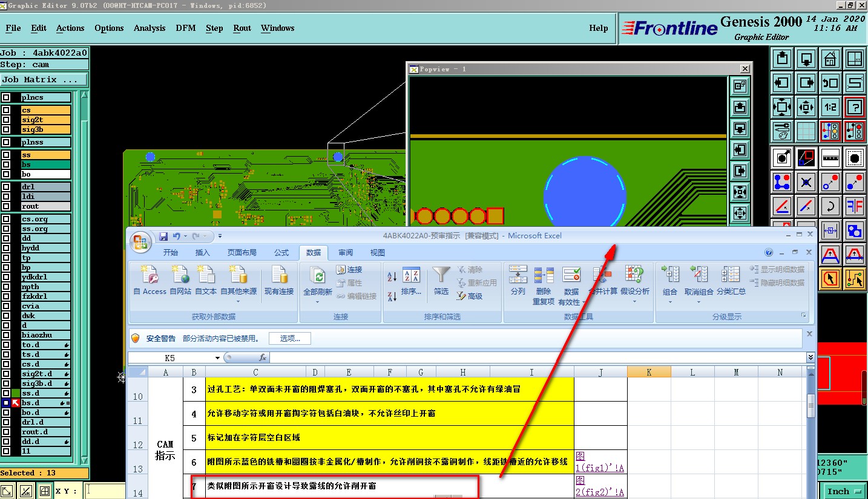Open the 图1(fig1) hyperlink in column J
This screenshot has width=868, height=499.
[599, 462]
